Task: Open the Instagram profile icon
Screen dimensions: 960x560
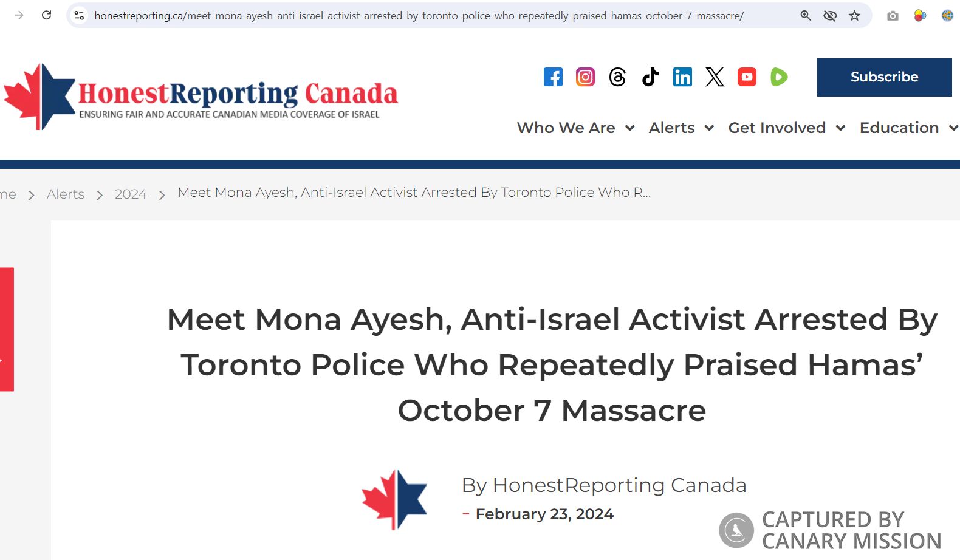Action: pyautogui.click(x=585, y=77)
